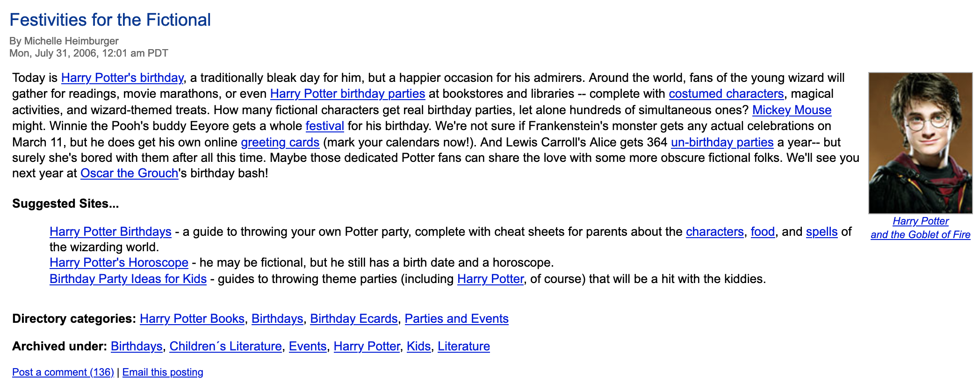The width and height of the screenshot is (980, 385).
Task: Open 'Harry Potter's Horoscope' link
Action: tap(119, 262)
